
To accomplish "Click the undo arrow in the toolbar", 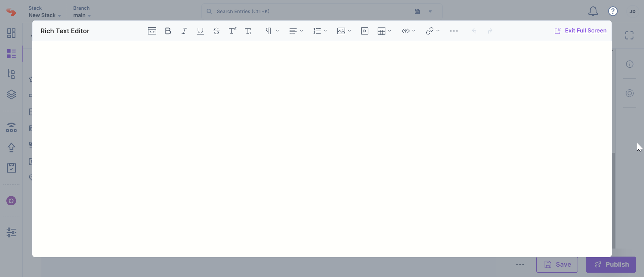I will tap(474, 31).
